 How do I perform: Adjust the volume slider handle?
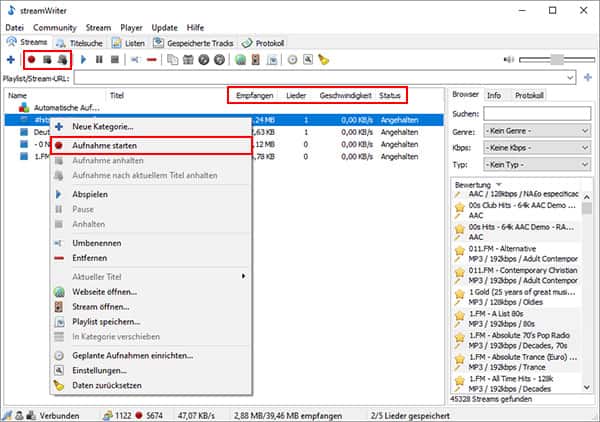(x=557, y=59)
